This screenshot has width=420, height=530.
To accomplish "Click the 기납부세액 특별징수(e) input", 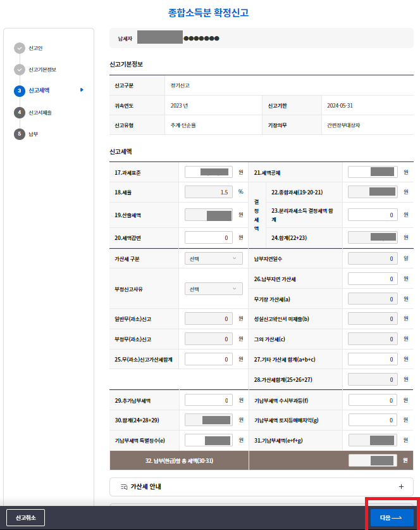I will 209,441.
